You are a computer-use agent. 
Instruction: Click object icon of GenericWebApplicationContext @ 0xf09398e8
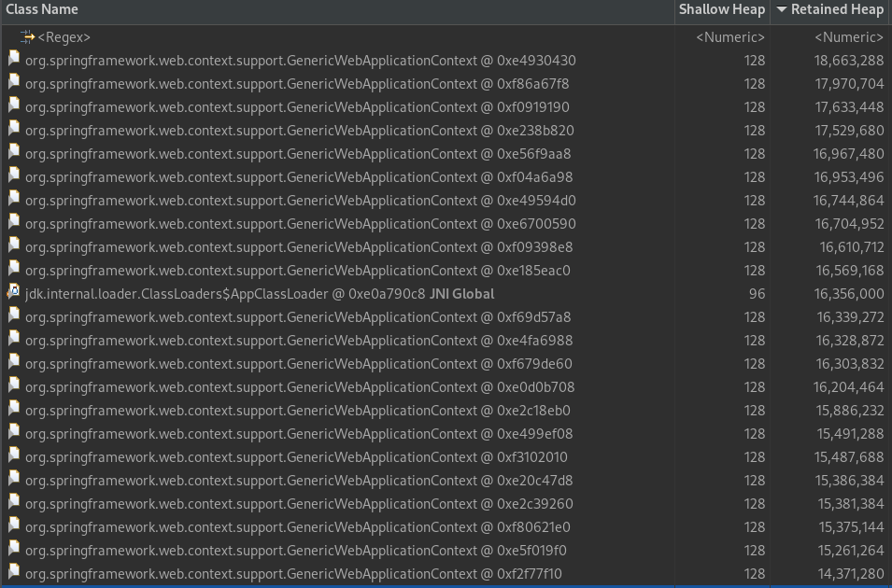coord(14,245)
